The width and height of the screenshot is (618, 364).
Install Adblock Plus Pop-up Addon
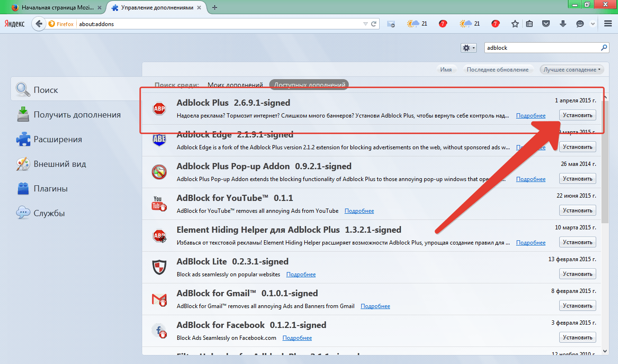point(578,178)
